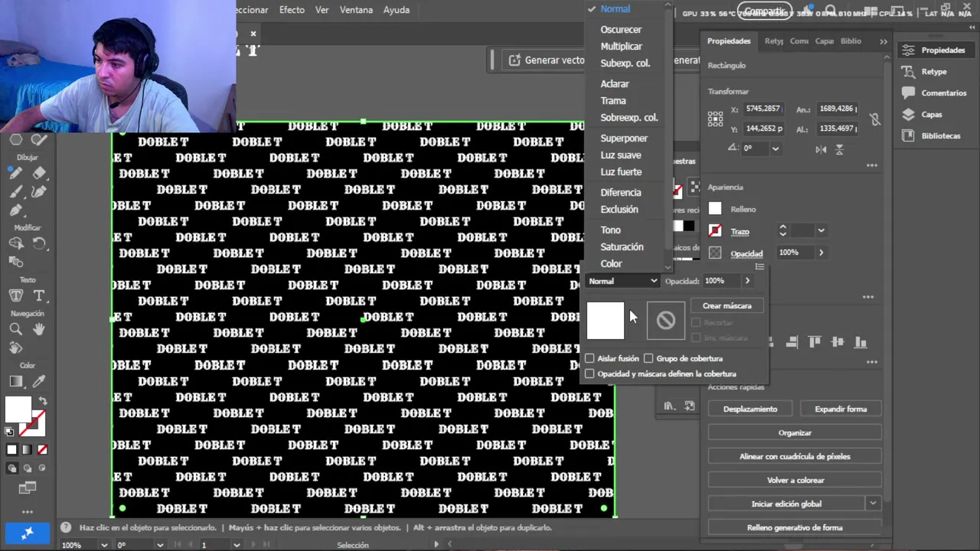Expand hidden panel tabs double chevron

tap(884, 41)
